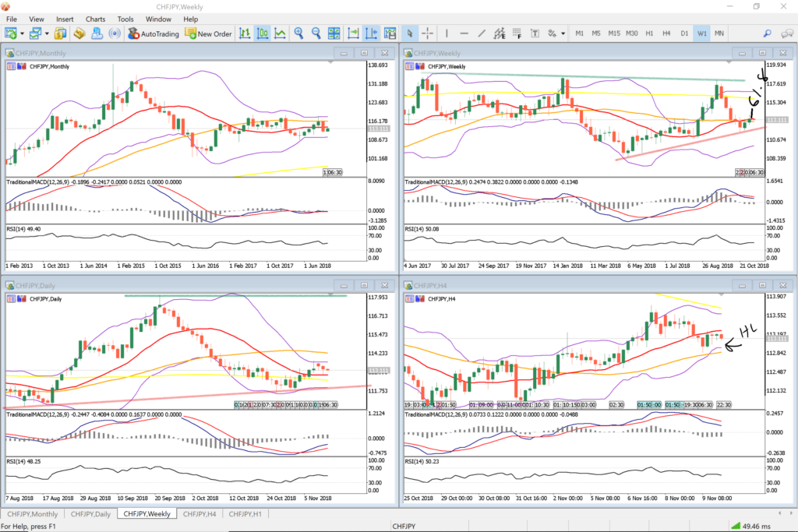
Task: Select the H1 timeframe button
Action: (x=648, y=33)
